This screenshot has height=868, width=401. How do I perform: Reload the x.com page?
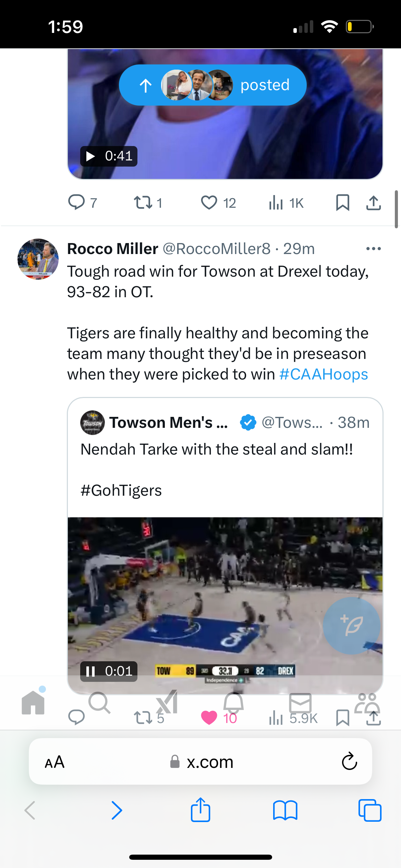tap(349, 762)
